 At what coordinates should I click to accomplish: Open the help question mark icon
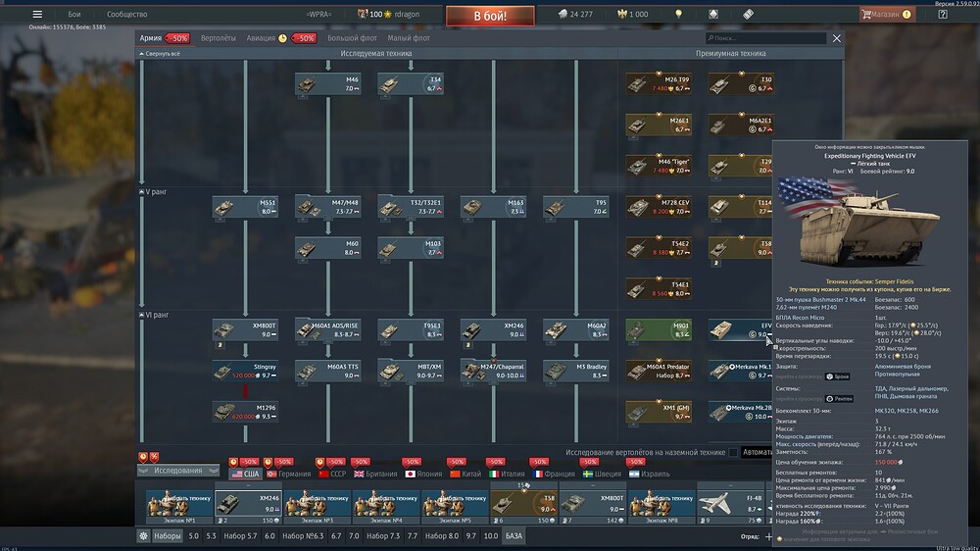point(943,14)
